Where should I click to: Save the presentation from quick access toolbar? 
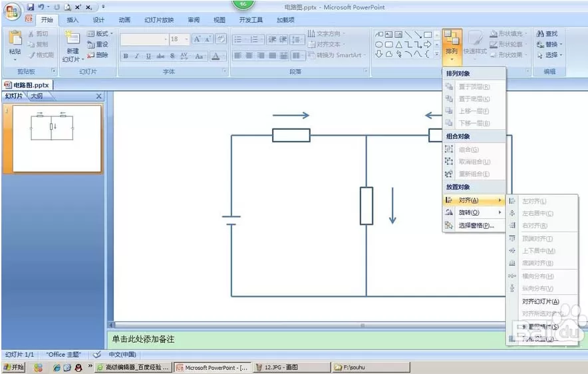[x=31, y=7]
